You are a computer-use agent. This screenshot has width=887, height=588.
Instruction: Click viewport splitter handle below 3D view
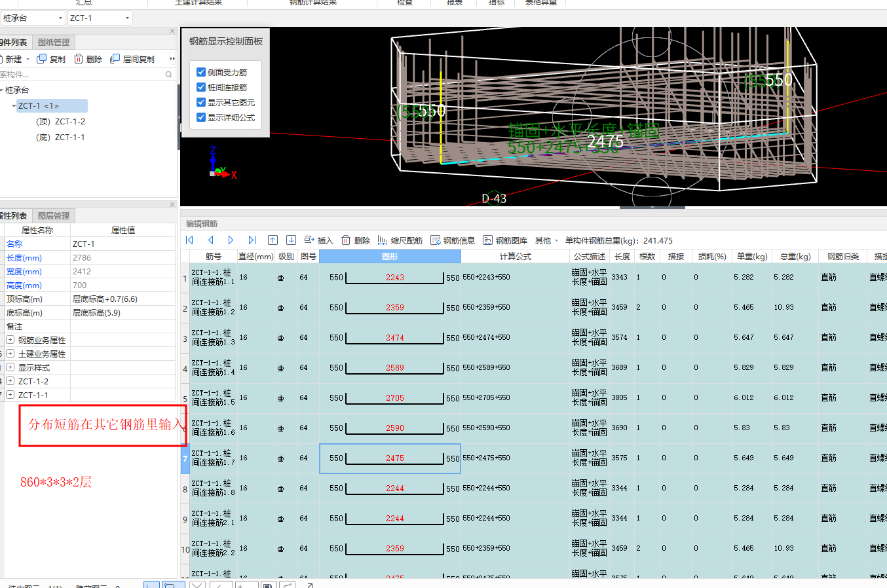click(652, 207)
